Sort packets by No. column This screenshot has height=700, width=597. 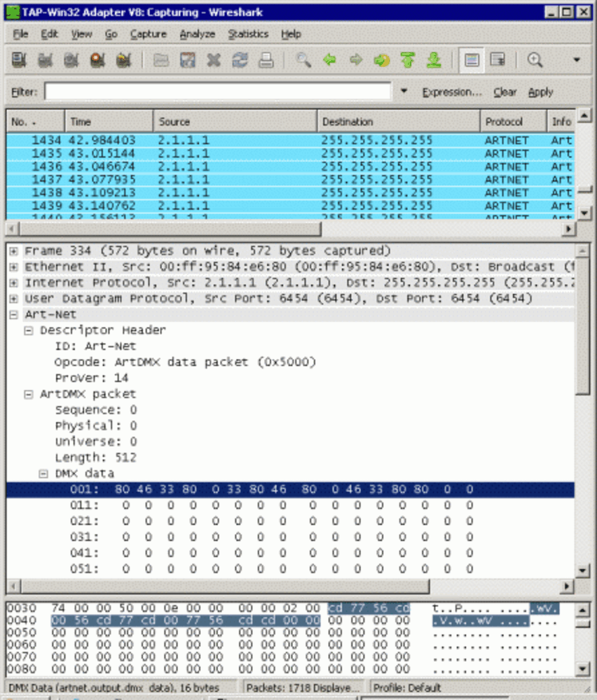pos(36,122)
